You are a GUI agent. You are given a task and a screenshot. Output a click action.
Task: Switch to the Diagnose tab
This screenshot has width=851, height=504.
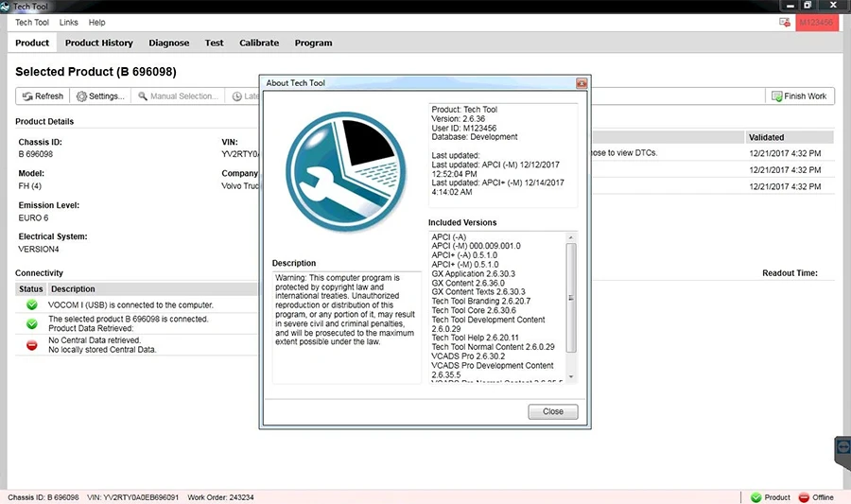[169, 43]
